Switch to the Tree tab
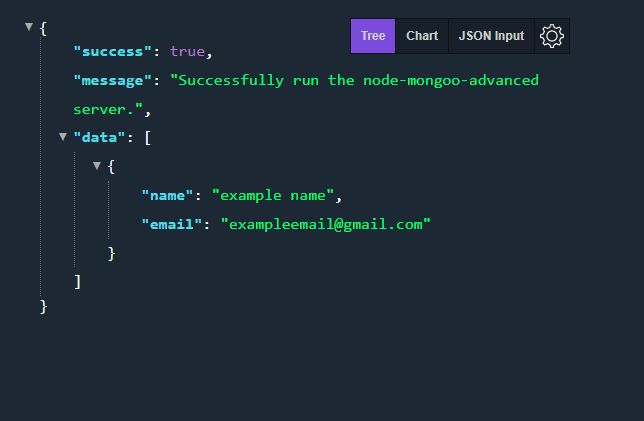This screenshot has width=644, height=421. [373, 36]
